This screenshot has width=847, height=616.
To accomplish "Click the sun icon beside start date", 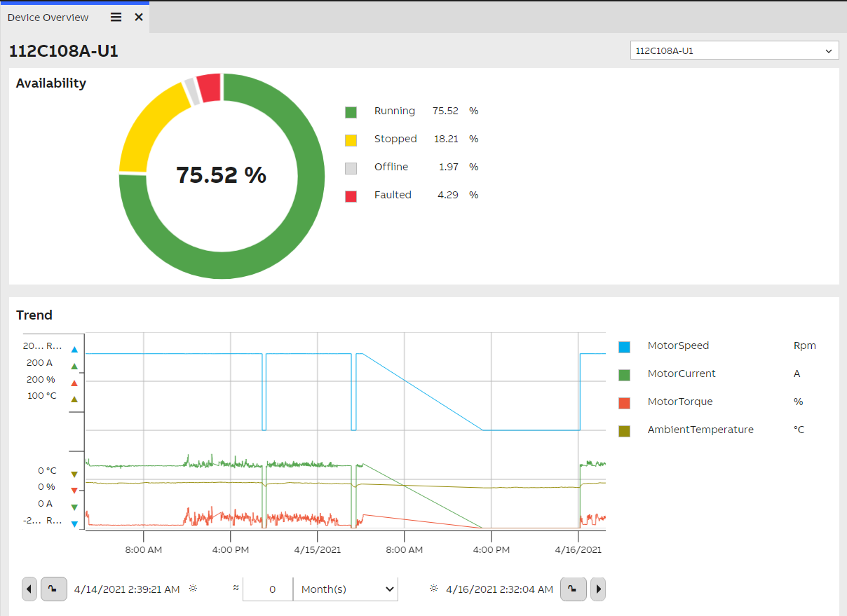I will (193, 589).
